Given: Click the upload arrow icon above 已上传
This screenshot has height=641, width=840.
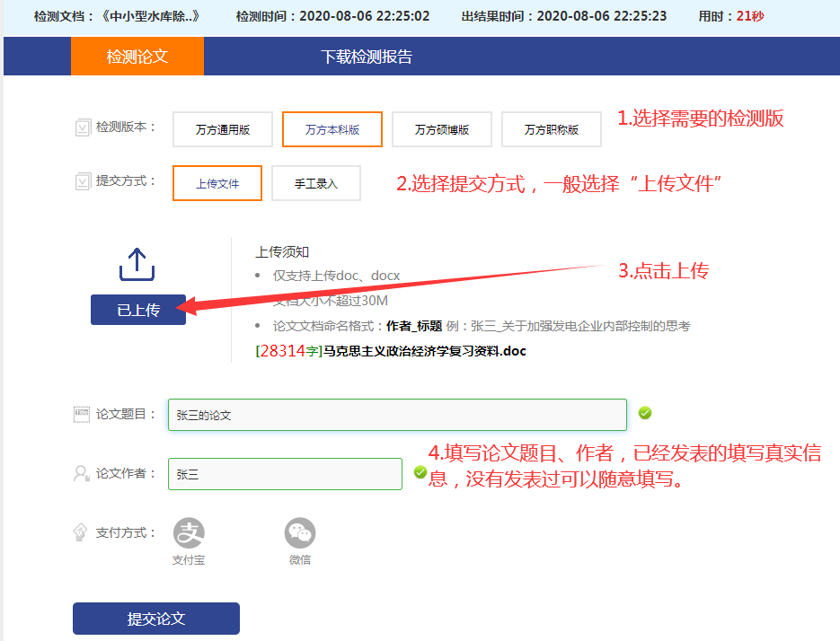Looking at the screenshot, I should coord(136,263).
